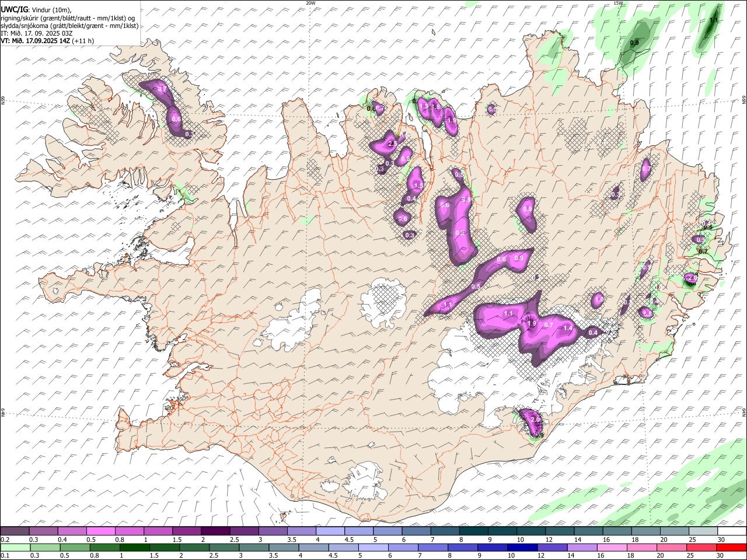Select the magenta 1 snow-scale swatch
The image size is (747, 560).
[158, 531]
